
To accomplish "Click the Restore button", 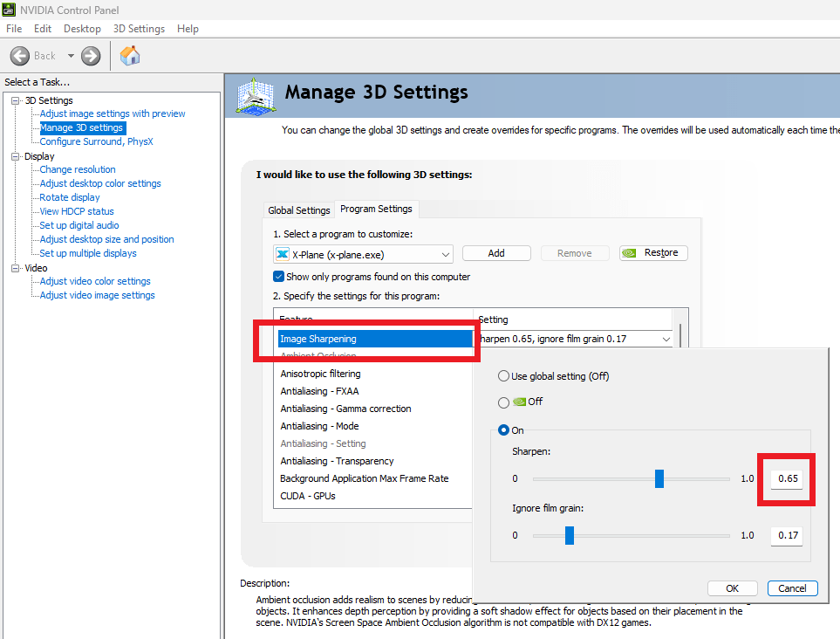I will coord(653,253).
